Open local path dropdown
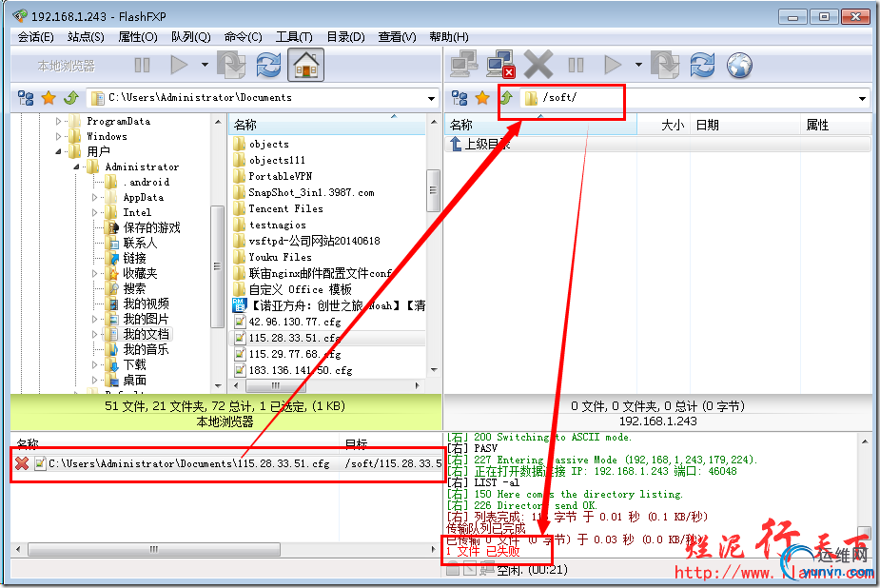This screenshot has height=588, width=880. pos(431,99)
